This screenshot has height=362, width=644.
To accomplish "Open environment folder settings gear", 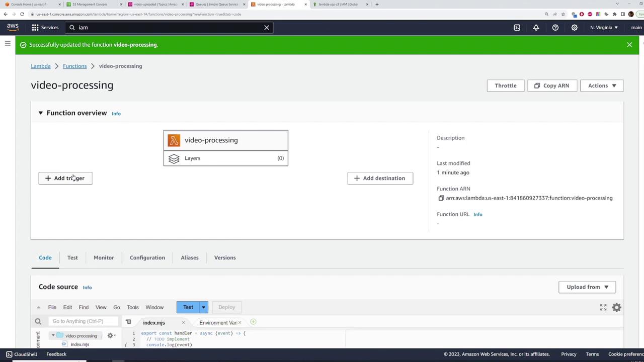I will click(111, 335).
